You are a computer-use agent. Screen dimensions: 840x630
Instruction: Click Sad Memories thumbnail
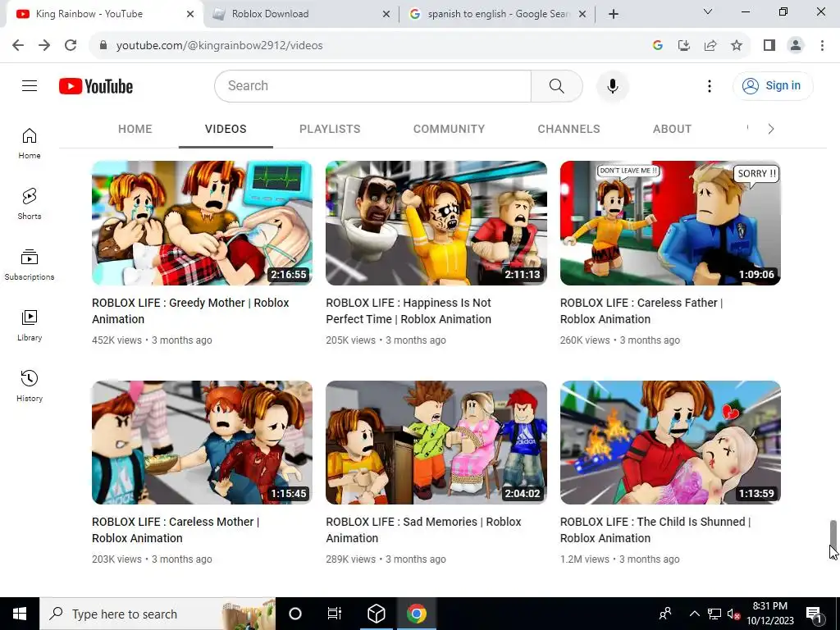click(436, 442)
